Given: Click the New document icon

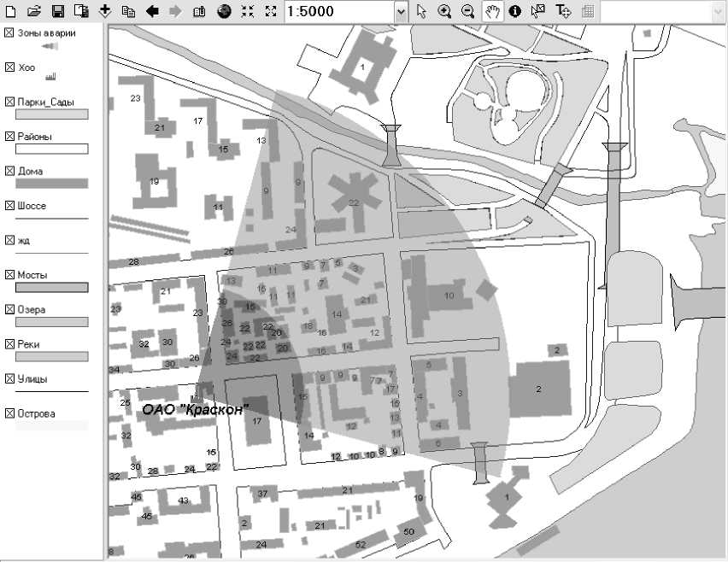Looking at the screenshot, I should tap(10, 11).
